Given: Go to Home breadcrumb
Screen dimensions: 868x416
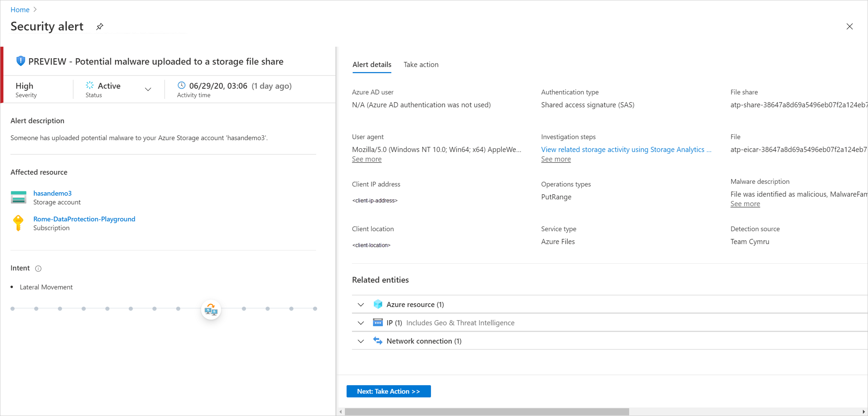Looking at the screenshot, I should coord(20,9).
